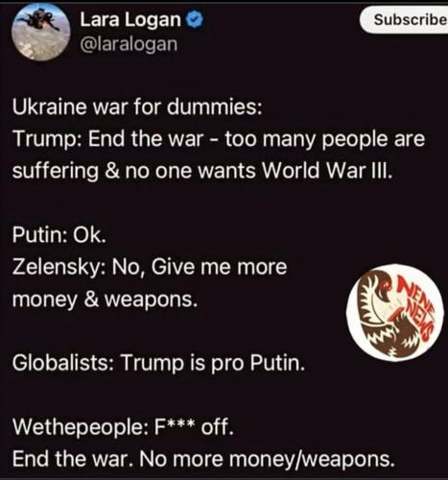Viewport: 448px width, 480px height.
Task: Click the Lara Logan display name
Action: [130, 20]
